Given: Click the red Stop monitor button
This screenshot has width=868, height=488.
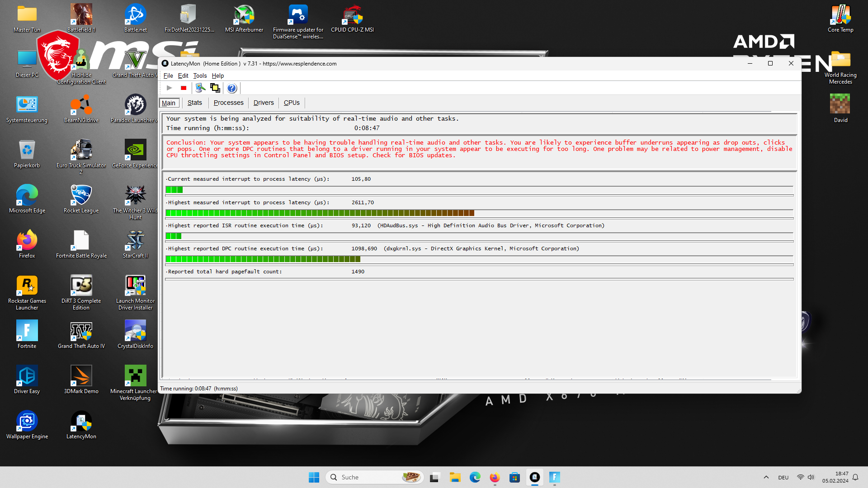Looking at the screenshot, I should [x=184, y=88].
